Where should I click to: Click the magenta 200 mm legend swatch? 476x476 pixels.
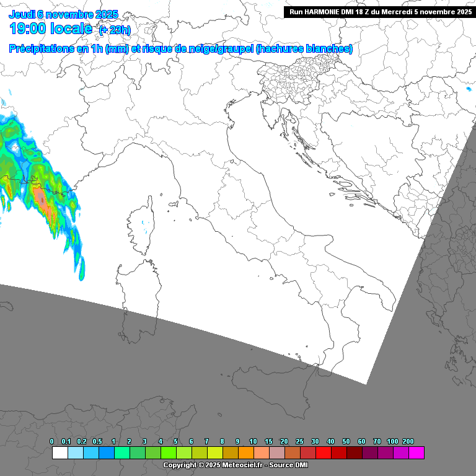416,453
